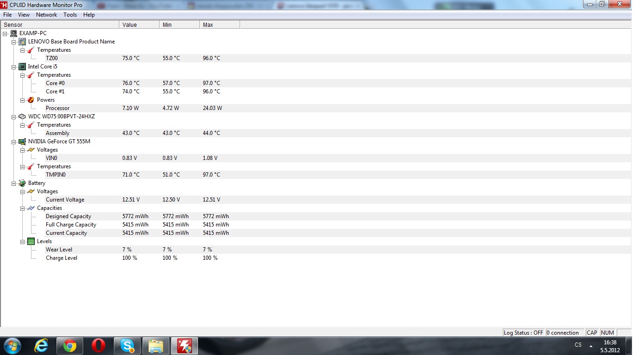This screenshot has height=355, width=644.
Task: Click the 0 connection status field
Action: 565,332
